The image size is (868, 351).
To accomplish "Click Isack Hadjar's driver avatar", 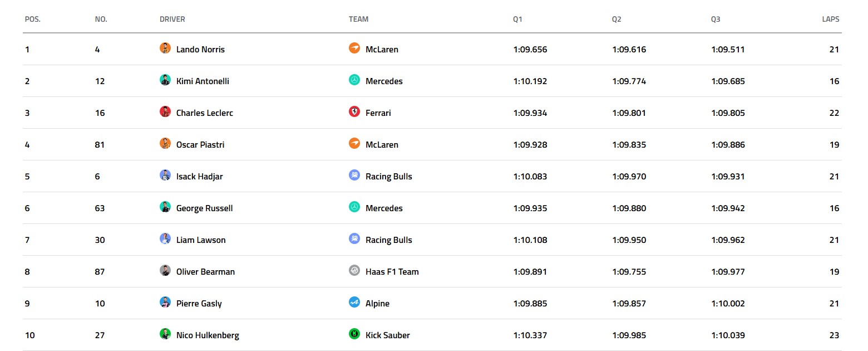I will (x=165, y=175).
